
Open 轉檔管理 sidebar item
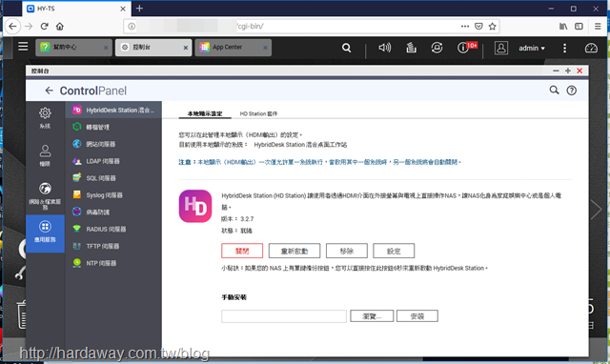[113, 127]
